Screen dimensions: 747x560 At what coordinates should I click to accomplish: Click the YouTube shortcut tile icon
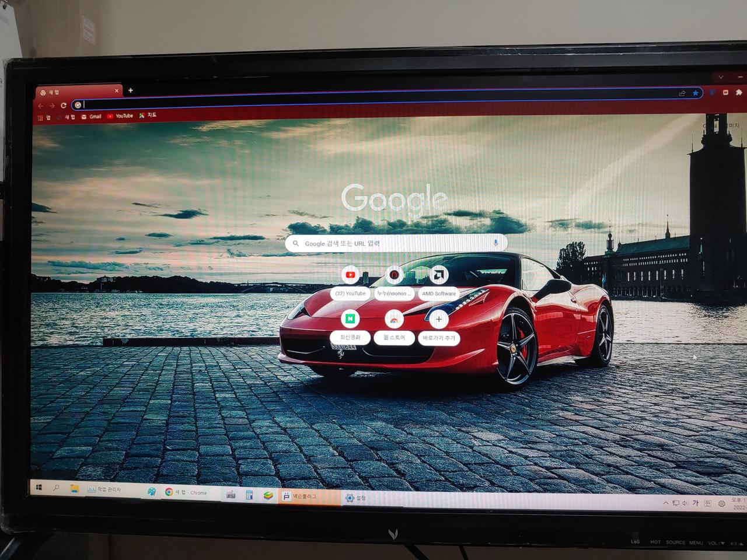point(350,275)
